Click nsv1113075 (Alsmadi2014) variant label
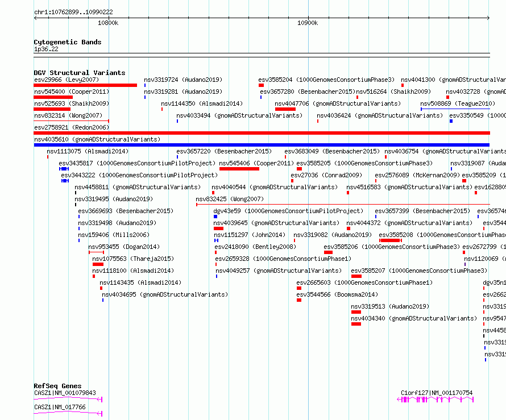506x420 pixels. click(88, 151)
